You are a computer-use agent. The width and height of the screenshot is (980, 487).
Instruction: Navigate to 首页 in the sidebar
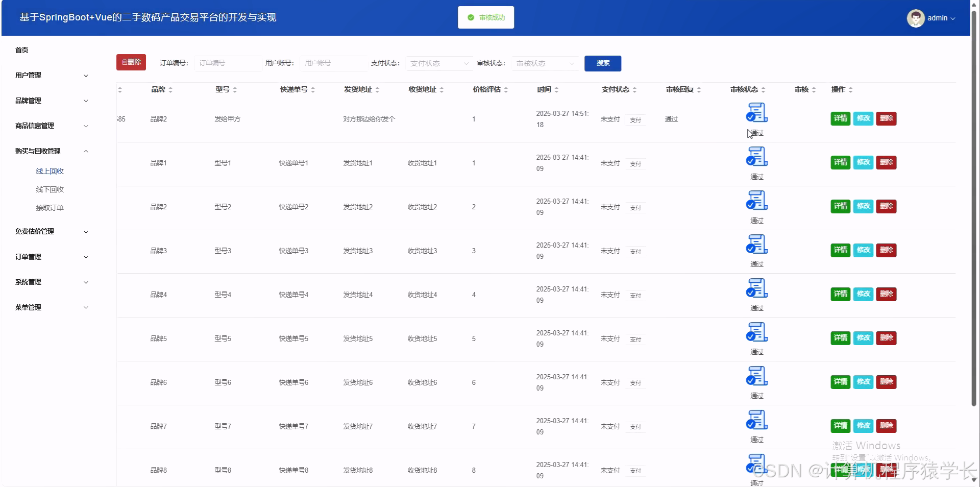21,50
